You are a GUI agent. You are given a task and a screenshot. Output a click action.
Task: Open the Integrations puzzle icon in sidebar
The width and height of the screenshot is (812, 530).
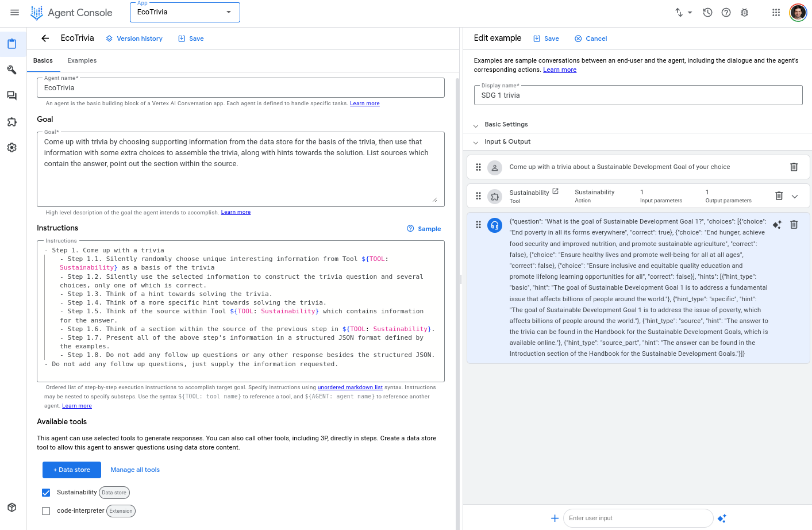click(x=11, y=122)
